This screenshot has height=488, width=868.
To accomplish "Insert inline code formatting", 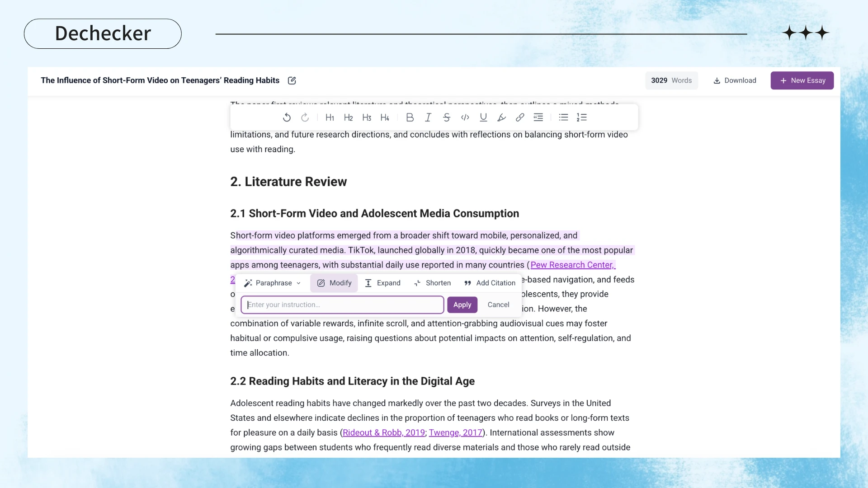I will 465,117.
